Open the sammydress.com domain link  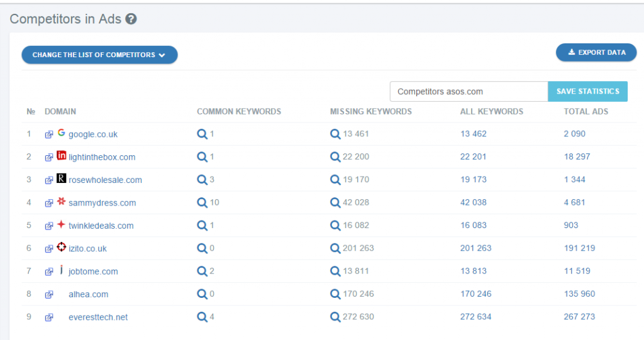pos(103,203)
